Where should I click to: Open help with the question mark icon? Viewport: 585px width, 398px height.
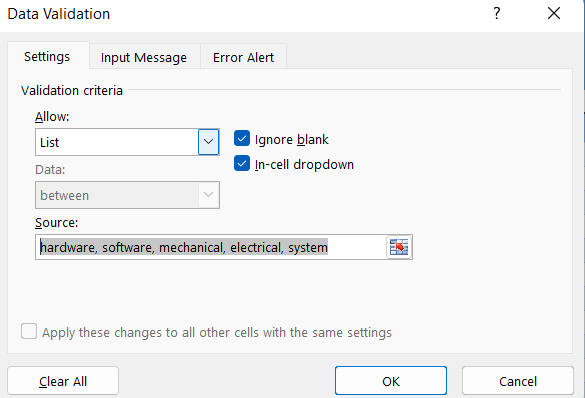(x=497, y=14)
